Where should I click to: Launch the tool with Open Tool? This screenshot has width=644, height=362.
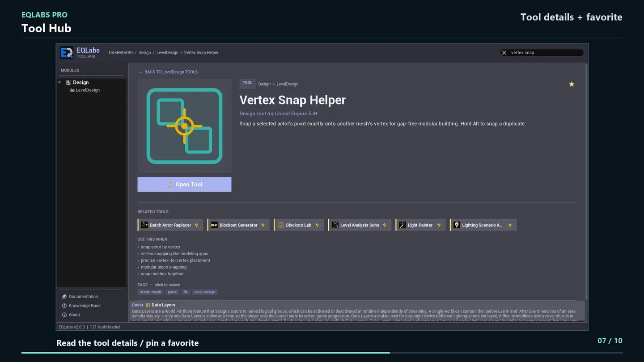click(184, 185)
